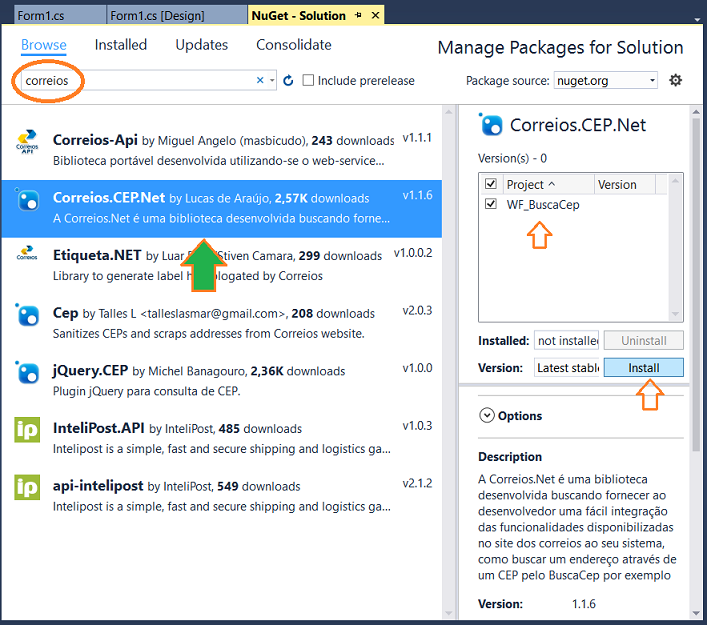Click the jQuery.CEP package icon
Image resolution: width=707 pixels, height=625 pixels.
coord(27,372)
